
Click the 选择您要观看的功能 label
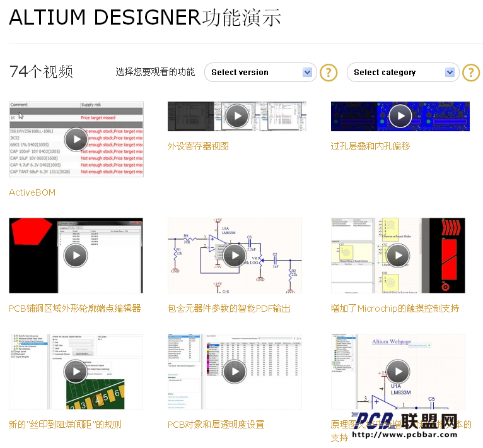[x=155, y=72]
